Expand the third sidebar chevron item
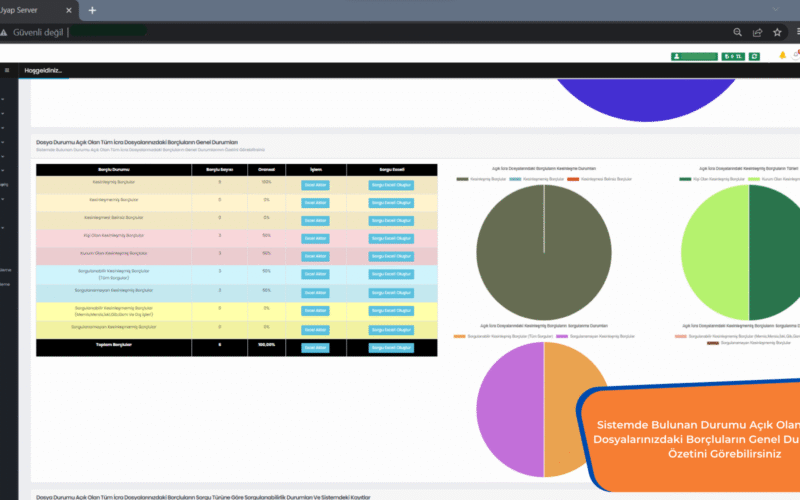Screen dimensions: 800x500 pyautogui.click(x=4, y=127)
